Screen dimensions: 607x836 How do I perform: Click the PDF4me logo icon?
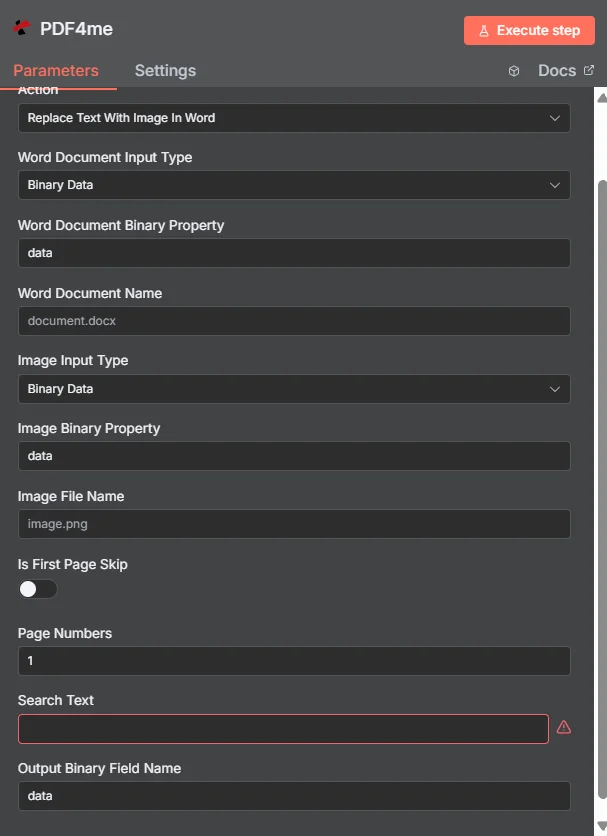point(21,28)
